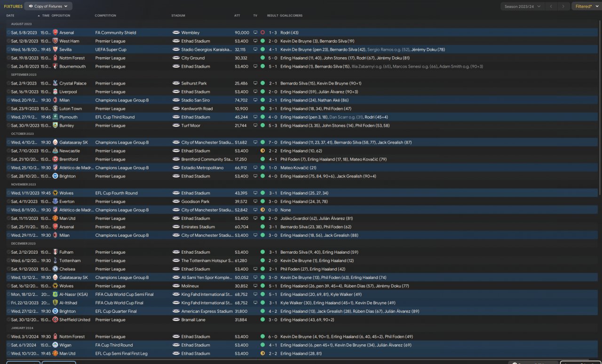
Task: Click the stadium icon beside Goodison Park
Action: [x=176, y=202]
